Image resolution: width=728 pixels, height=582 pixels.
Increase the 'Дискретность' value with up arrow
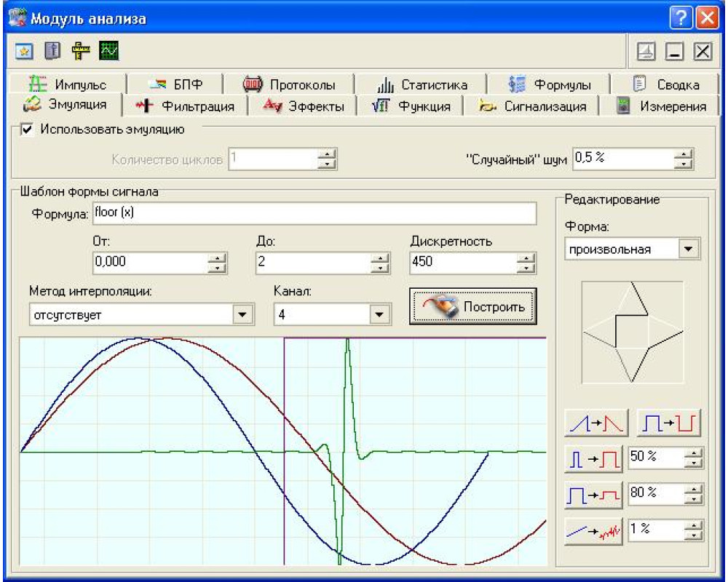pos(527,258)
